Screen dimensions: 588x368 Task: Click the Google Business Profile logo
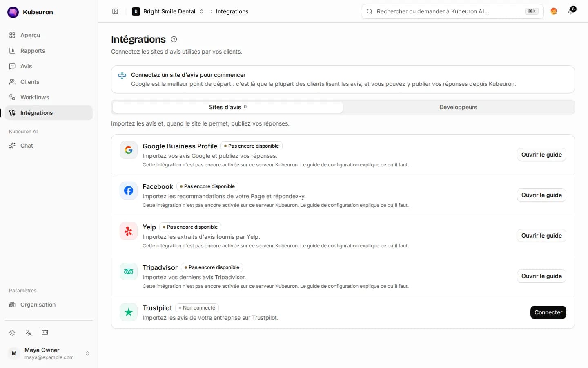coord(129,150)
